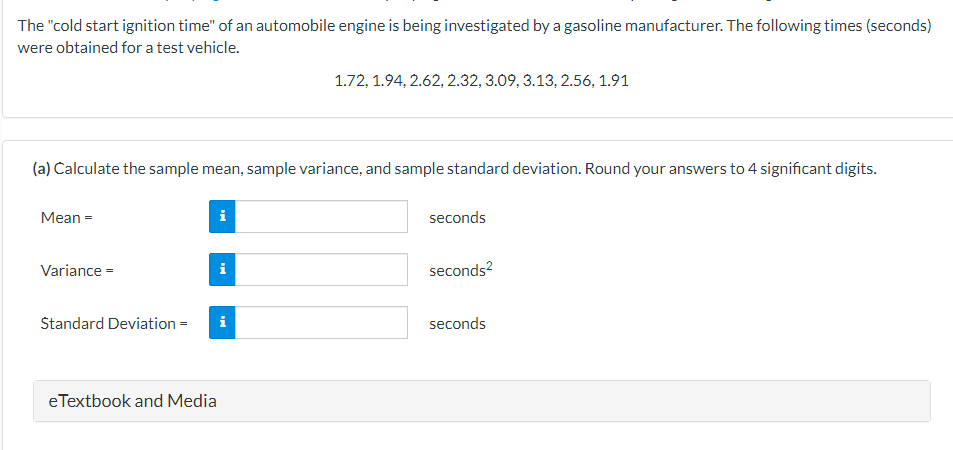The width and height of the screenshot is (953, 450).
Task: Click the data value 3.13
Action: pyautogui.click(x=538, y=81)
